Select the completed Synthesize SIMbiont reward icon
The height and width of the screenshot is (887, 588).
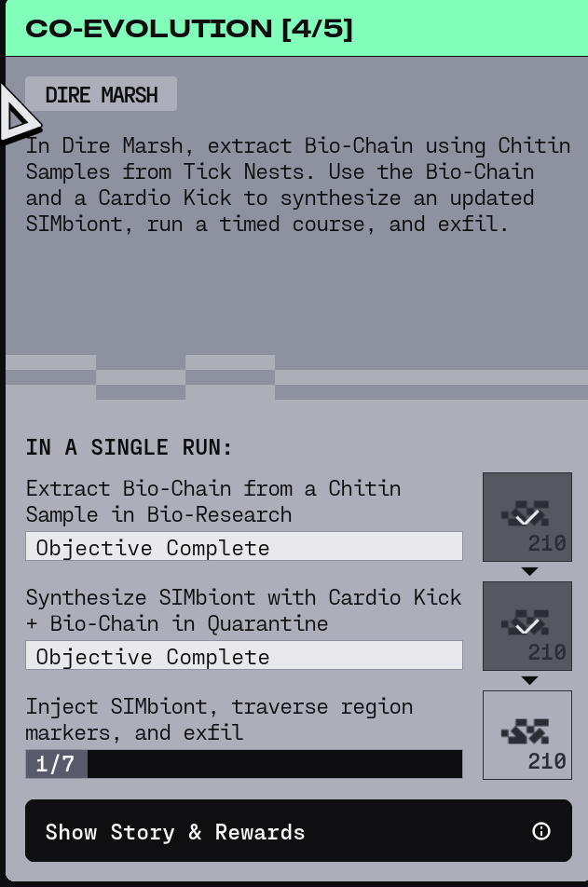[x=526, y=626]
